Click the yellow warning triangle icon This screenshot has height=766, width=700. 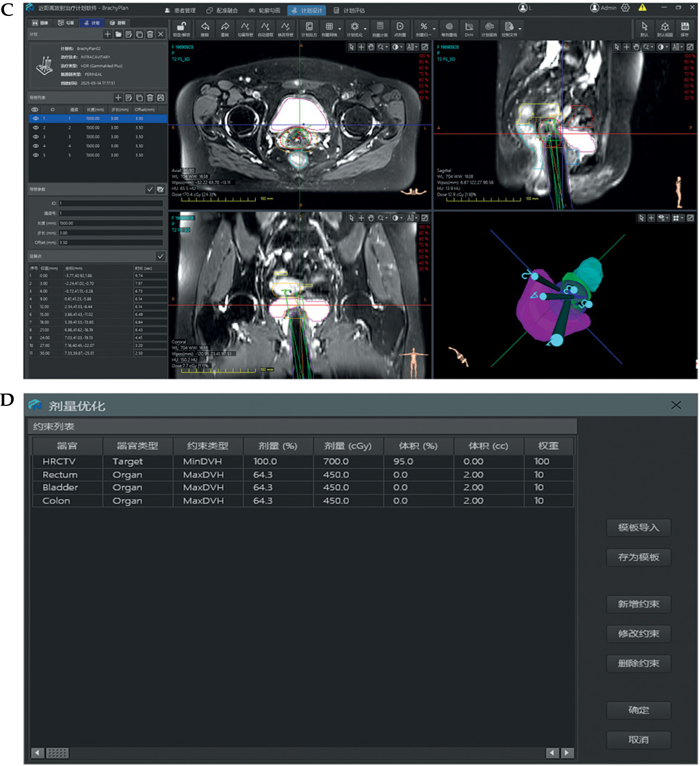[x=642, y=8]
